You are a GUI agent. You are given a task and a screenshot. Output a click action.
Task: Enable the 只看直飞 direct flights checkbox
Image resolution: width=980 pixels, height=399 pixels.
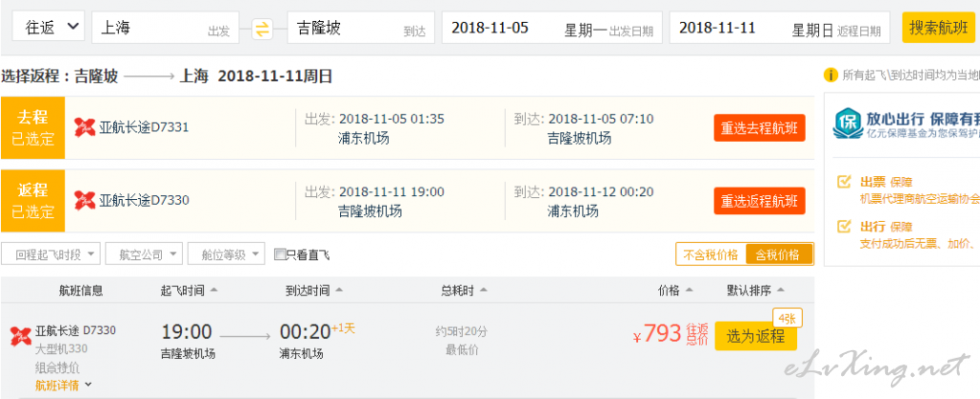280,255
